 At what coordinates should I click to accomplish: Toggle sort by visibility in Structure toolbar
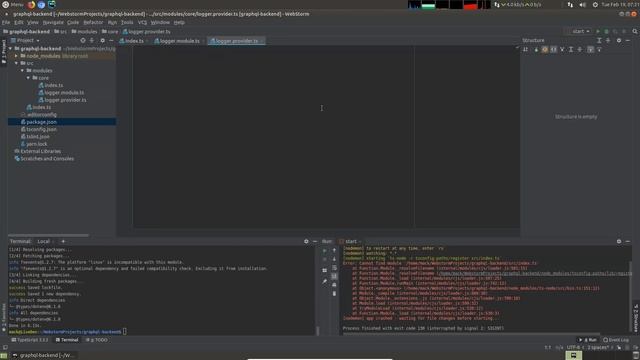pos(536,49)
